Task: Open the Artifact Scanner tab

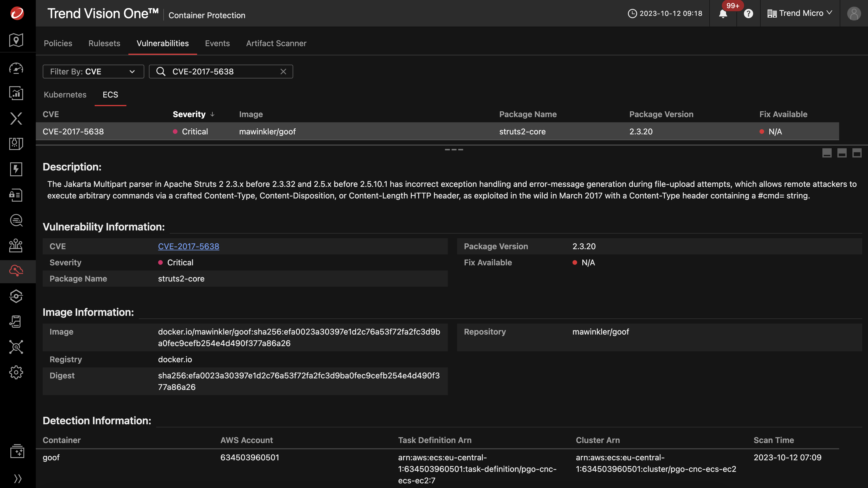Action: pyautogui.click(x=276, y=44)
